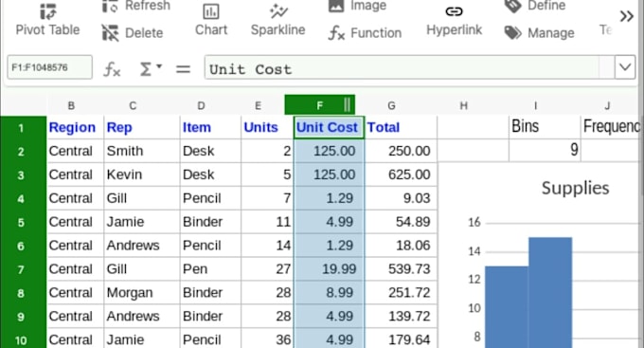Click the Refresh pivot table icon

click(x=110, y=6)
